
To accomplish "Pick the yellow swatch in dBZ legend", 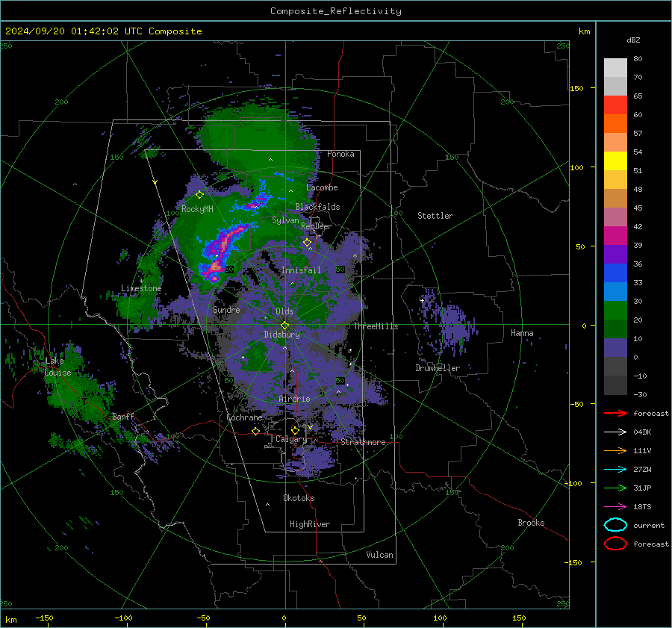I will pyautogui.click(x=615, y=161).
